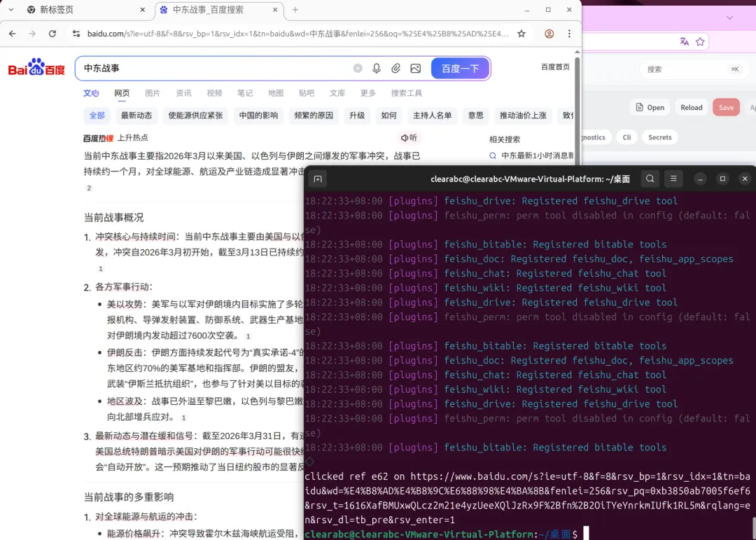The height and width of the screenshot is (540, 756).
Task: Select the 升级 filter chip
Action: click(357, 116)
